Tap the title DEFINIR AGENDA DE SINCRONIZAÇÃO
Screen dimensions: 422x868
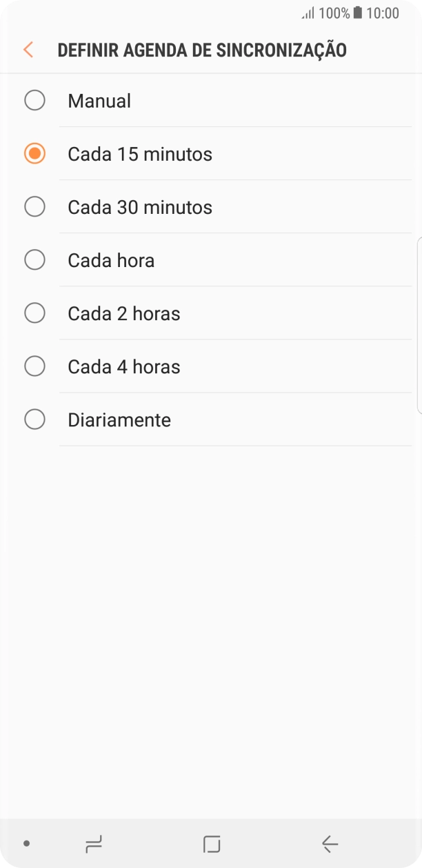tap(203, 50)
